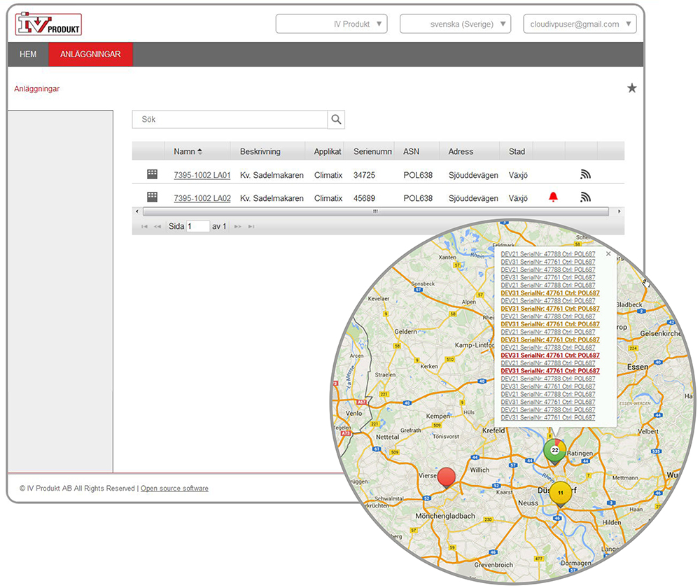Open the 7395-1002 LA02 link
This screenshot has height=588, width=700.
[202, 198]
